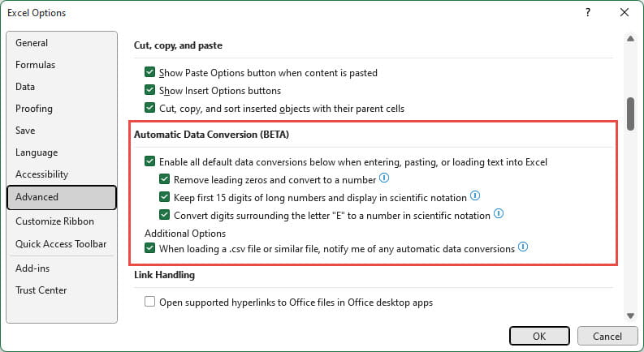Screen dimensions: 644x352
Task: Disable Enable all default data conversions checkbox
Action: coord(149,161)
